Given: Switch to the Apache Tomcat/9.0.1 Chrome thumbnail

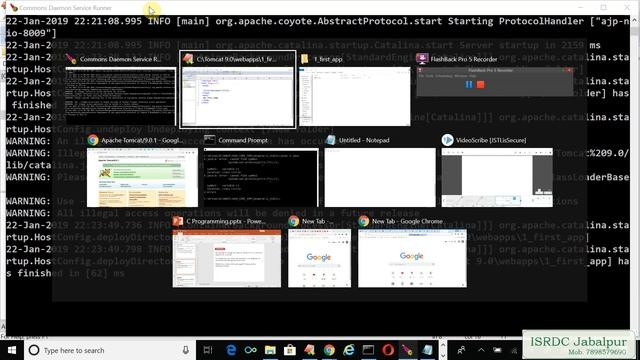Looking at the screenshot, I should [142, 178].
